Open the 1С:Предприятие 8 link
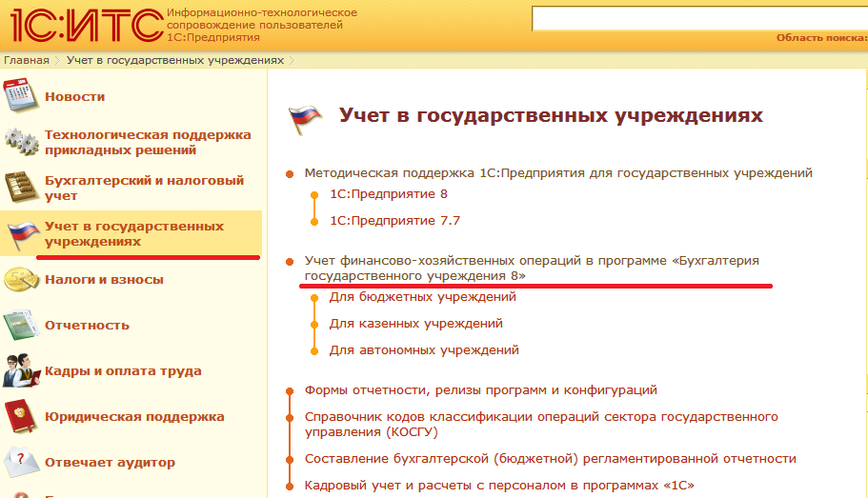868x498 pixels. click(x=389, y=194)
